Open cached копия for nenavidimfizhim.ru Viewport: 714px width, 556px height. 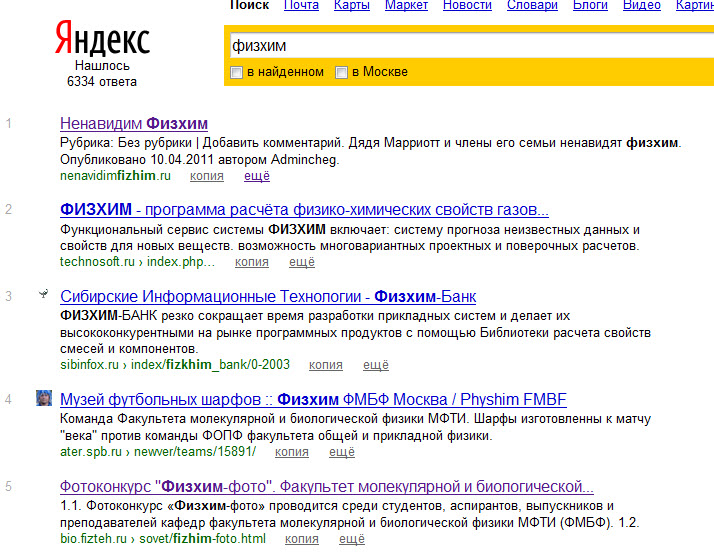point(207,176)
